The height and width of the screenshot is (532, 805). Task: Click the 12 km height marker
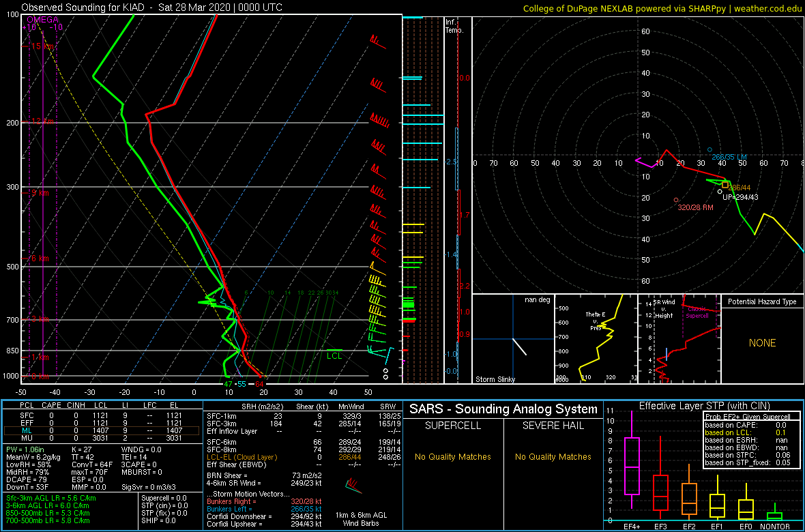pyautogui.click(x=42, y=121)
